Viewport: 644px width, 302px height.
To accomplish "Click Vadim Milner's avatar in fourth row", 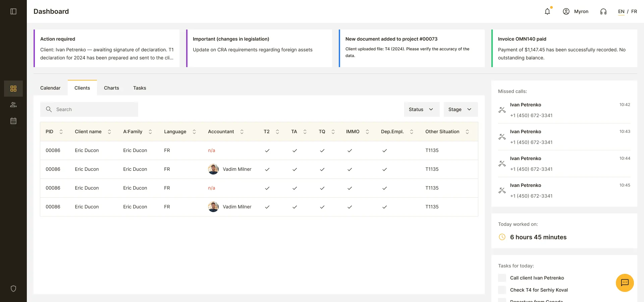I will coord(213,207).
